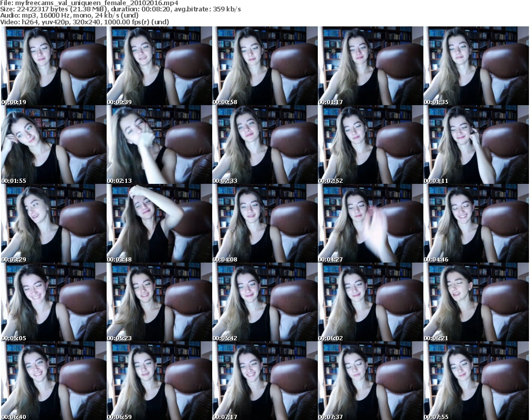
Task: Click the File name header line
Action: click(89, 3)
